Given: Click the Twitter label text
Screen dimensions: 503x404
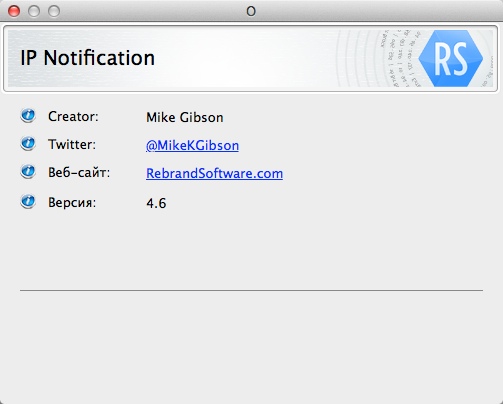Looking at the screenshot, I should click(x=72, y=144).
